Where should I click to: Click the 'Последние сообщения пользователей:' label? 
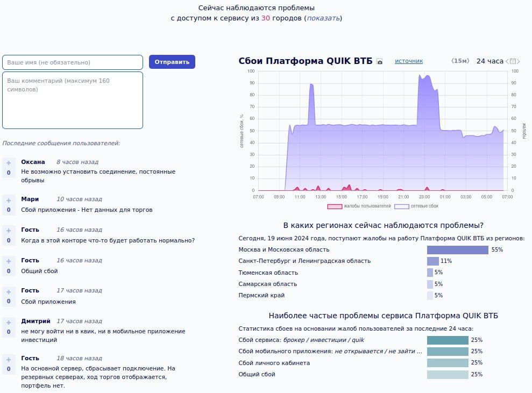coord(61,143)
